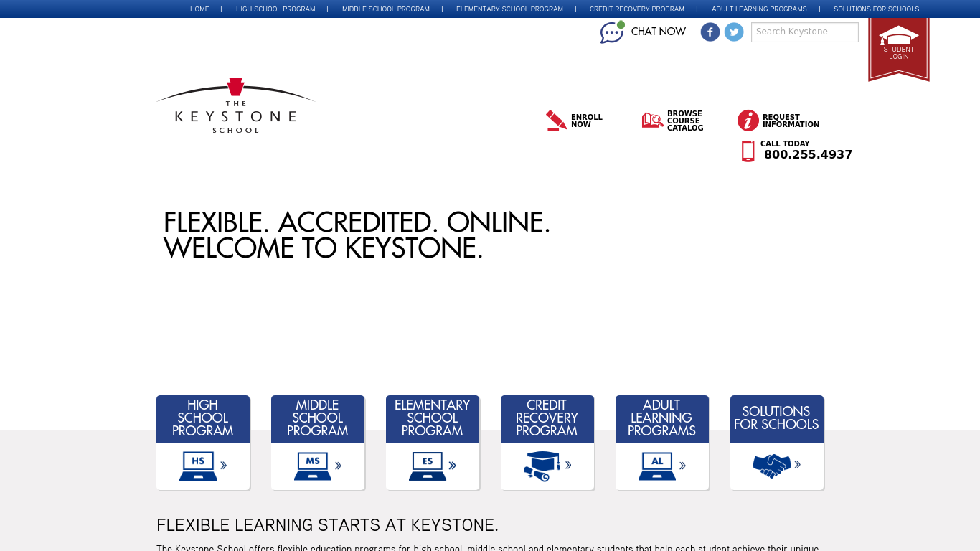Click the chat bubble icon
980x551 pixels.
point(612,32)
